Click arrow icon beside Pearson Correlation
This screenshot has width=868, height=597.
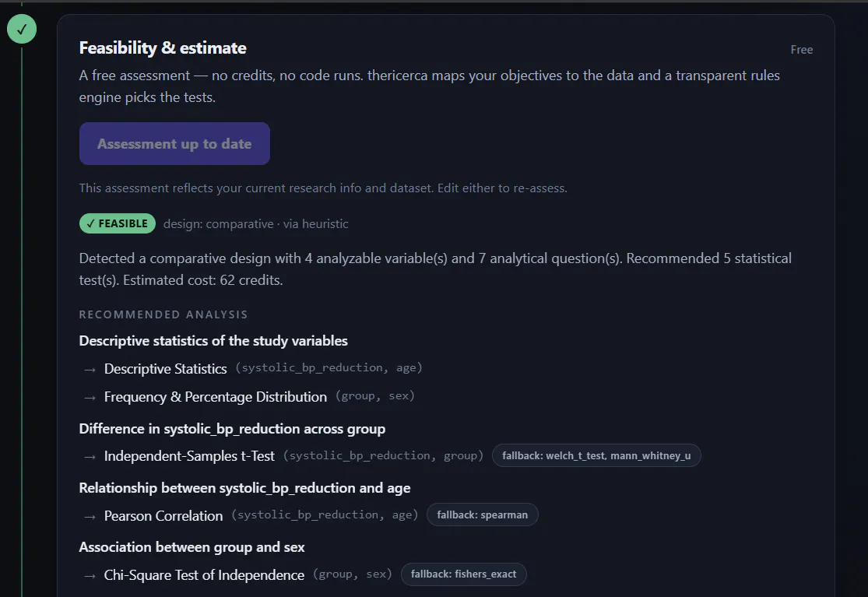(90, 517)
